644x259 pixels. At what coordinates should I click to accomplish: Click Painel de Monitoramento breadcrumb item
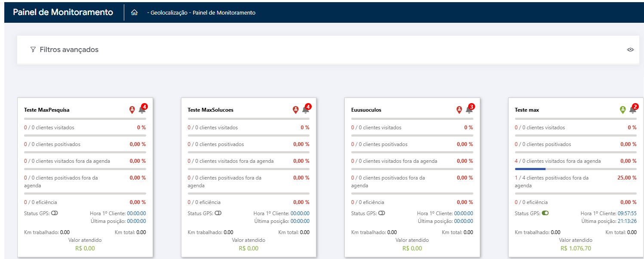(x=224, y=13)
